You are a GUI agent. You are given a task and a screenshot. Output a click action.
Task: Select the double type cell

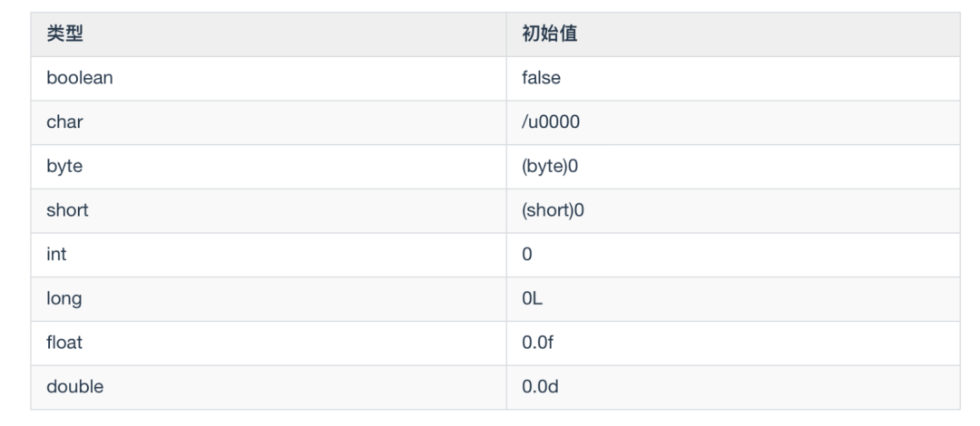pos(74,387)
